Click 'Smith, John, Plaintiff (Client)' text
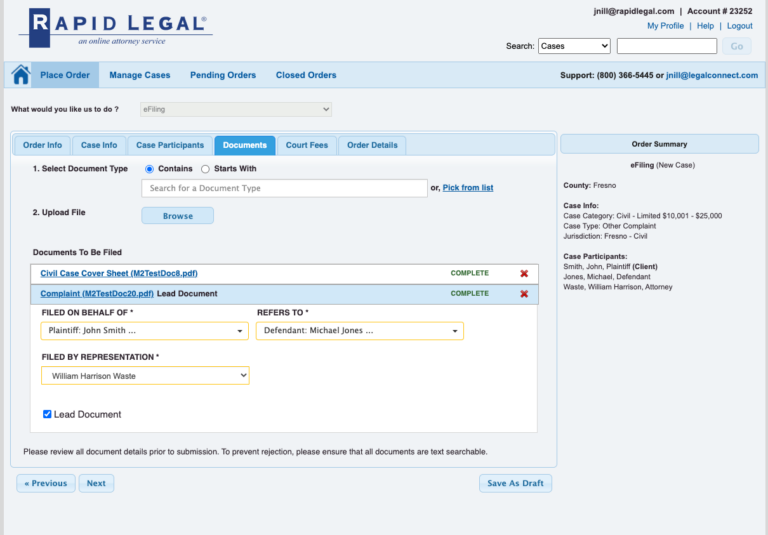This screenshot has height=535, width=768. [610, 267]
